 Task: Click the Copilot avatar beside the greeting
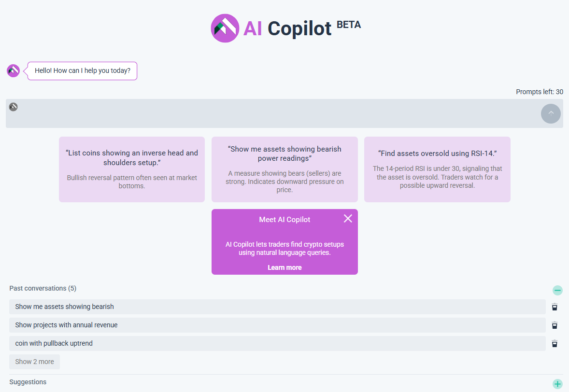pos(13,70)
